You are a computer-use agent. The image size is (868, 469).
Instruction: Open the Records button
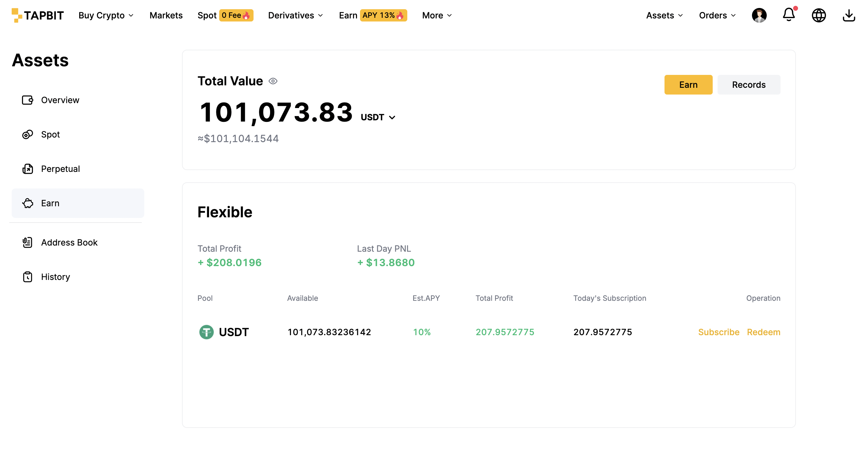pyautogui.click(x=749, y=85)
